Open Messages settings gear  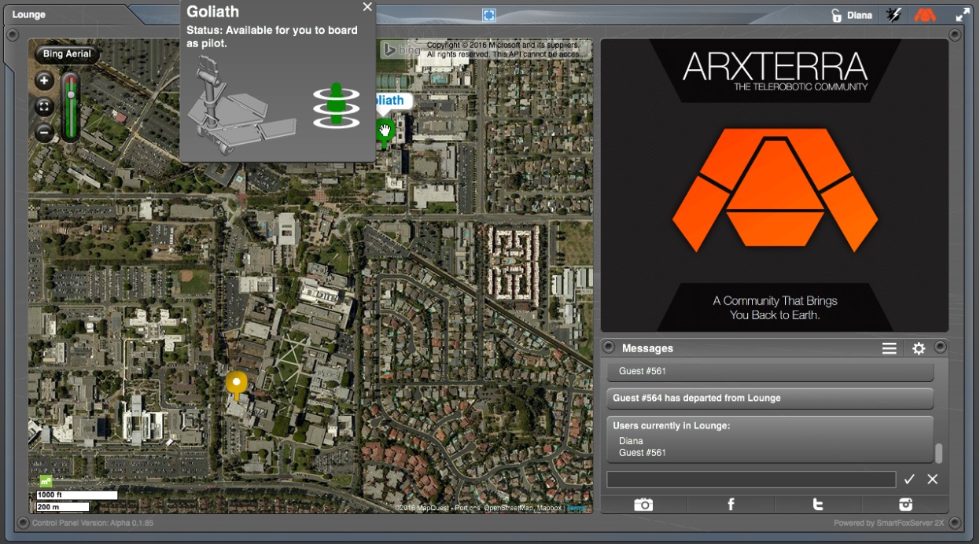coord(919,348)
